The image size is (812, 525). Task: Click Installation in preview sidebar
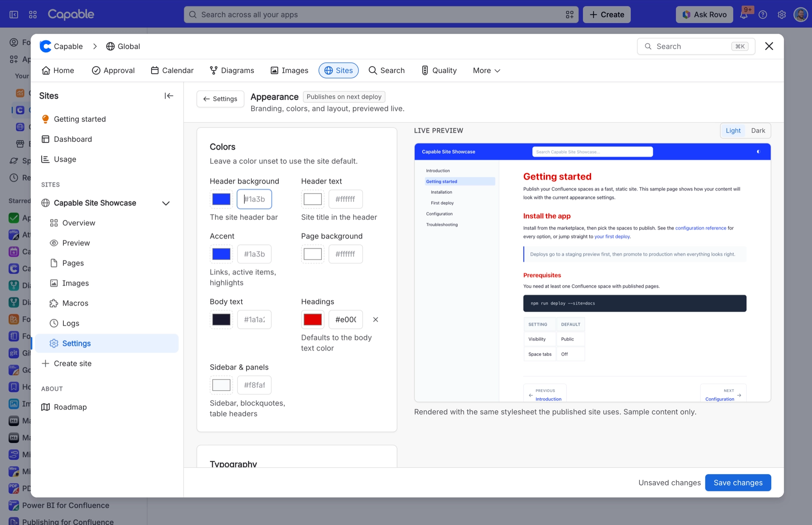point(441,192)
